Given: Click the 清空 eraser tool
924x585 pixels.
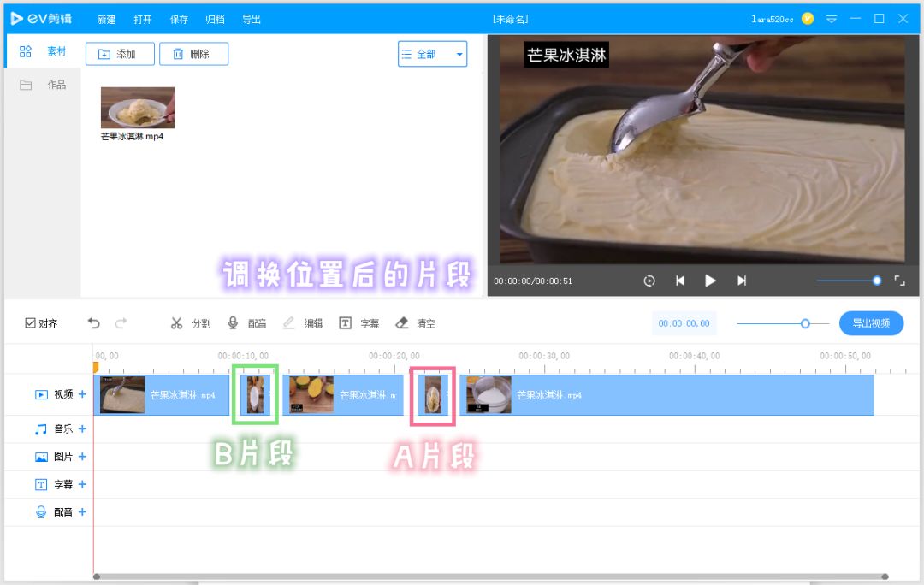Looking at the screenshot, I should [416, 322].
